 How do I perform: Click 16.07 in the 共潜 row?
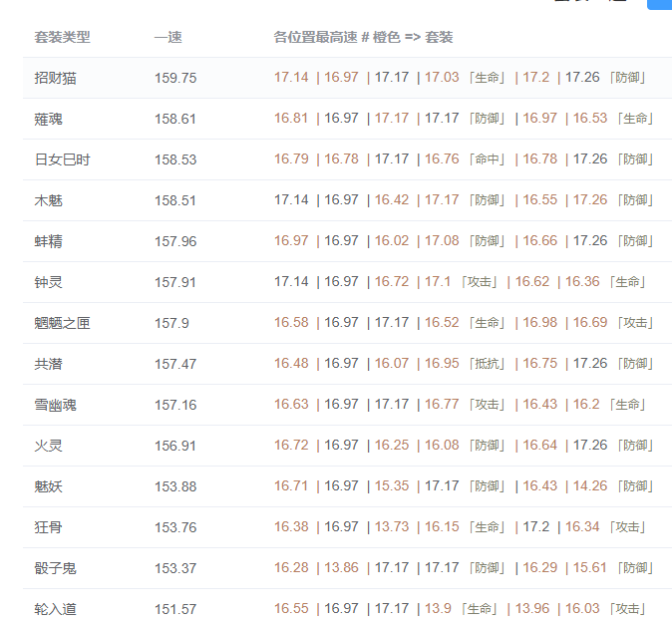pos(392,363)
